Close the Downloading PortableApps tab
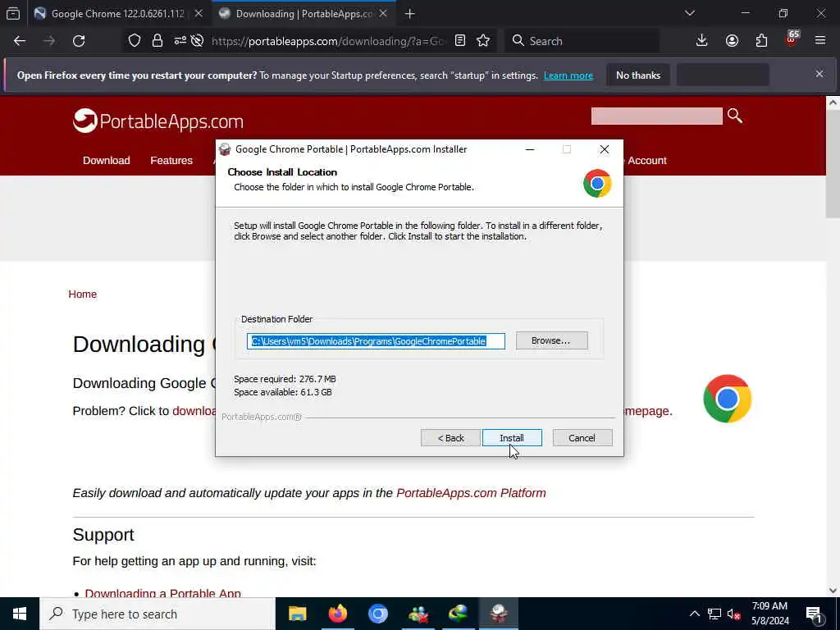Image resolution: width=840 pixels, height=630 pixels. [383, 14]
